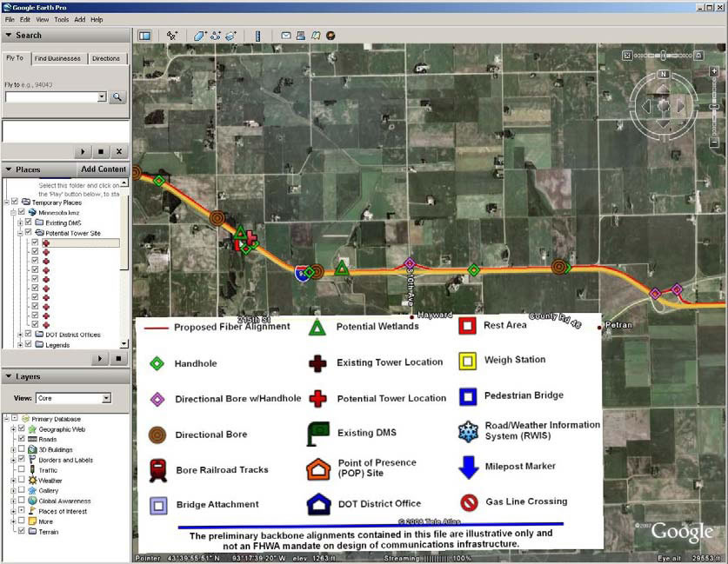Toggle the Terrain layer checkbox

[22, 531]
